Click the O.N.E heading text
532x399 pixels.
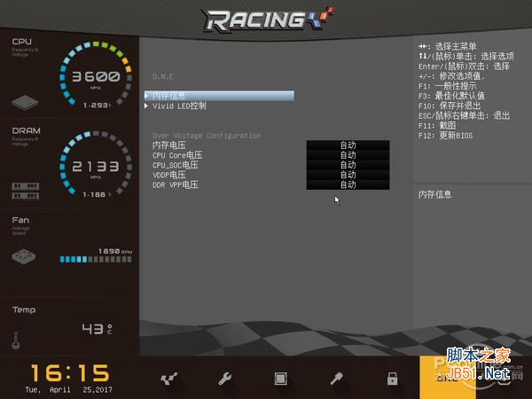click(x=163, y=76)
